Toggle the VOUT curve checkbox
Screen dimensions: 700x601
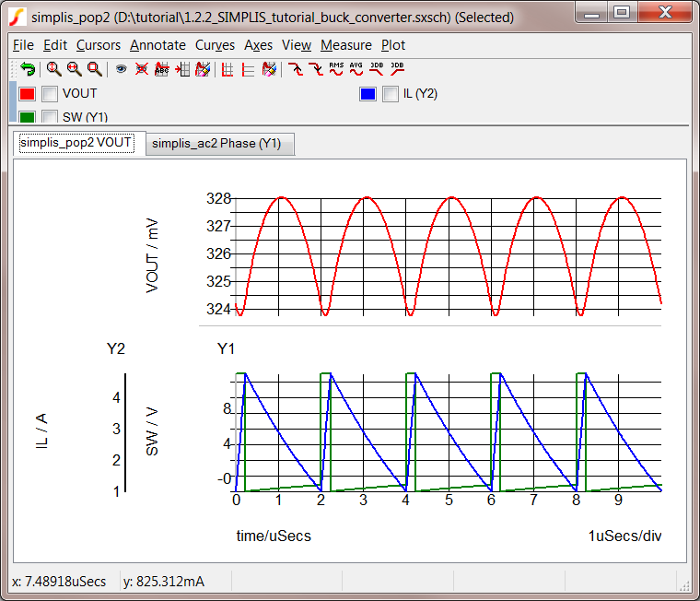click(x=50, y=94)
